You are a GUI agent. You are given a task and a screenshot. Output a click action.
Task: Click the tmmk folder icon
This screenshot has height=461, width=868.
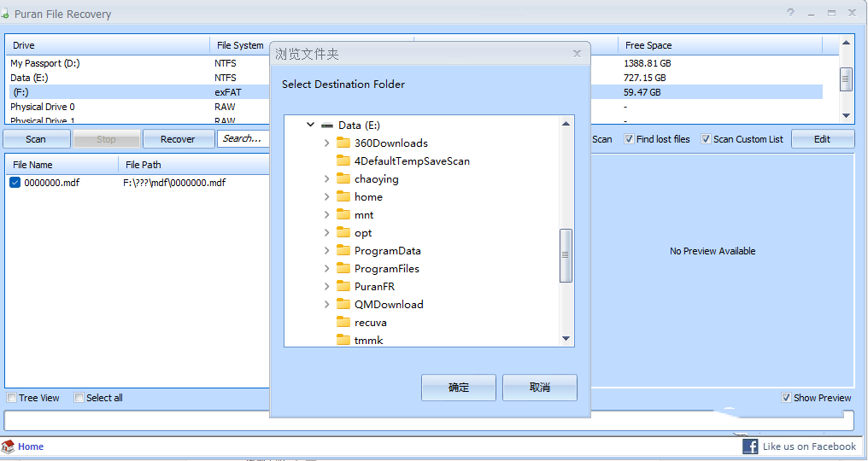343,340
